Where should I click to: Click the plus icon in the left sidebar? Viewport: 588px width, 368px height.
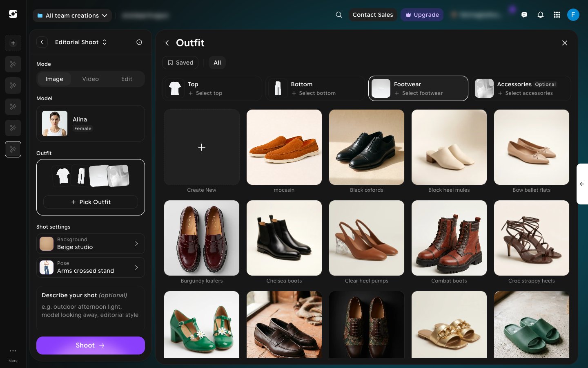click(13, 43)
